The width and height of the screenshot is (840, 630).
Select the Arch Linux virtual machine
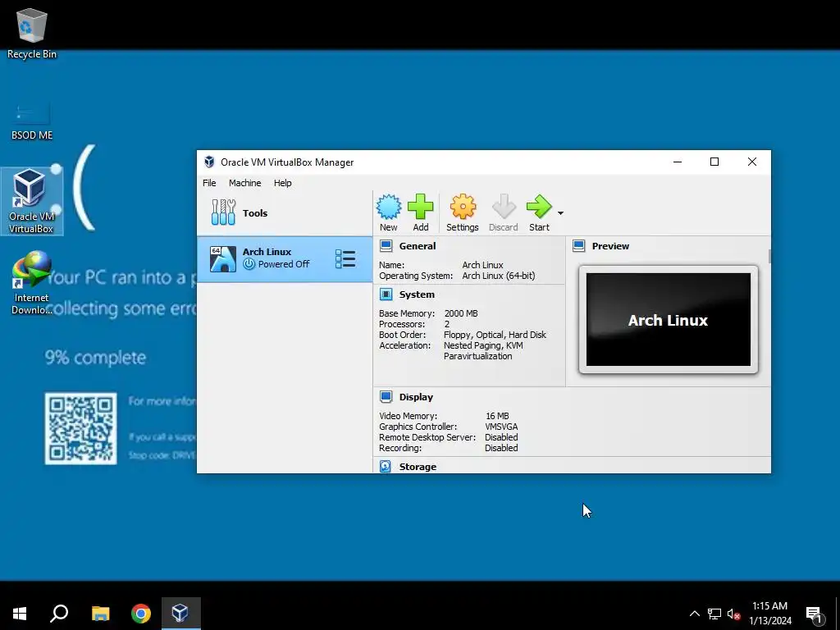click(285, 259)
